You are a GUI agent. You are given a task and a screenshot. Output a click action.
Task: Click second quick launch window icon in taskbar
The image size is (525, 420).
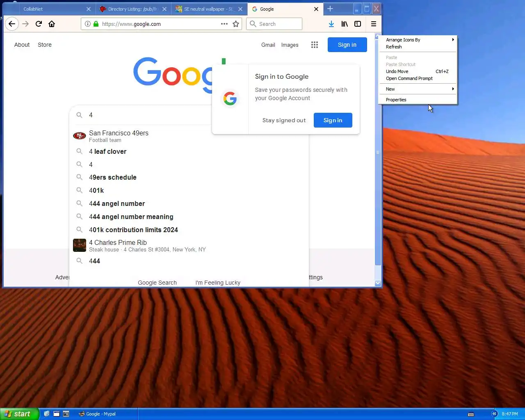[x=57, y=414]
